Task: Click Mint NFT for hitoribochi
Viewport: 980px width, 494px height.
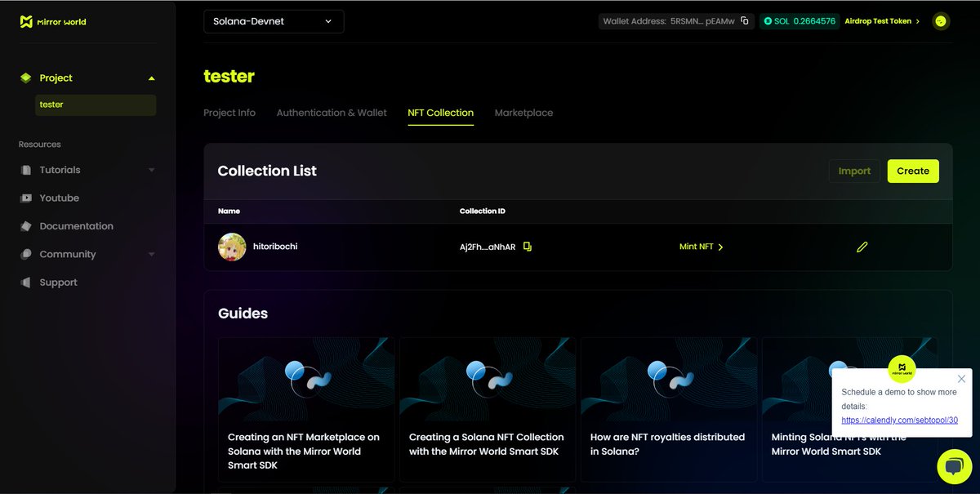Action: (x=702, y=247)
